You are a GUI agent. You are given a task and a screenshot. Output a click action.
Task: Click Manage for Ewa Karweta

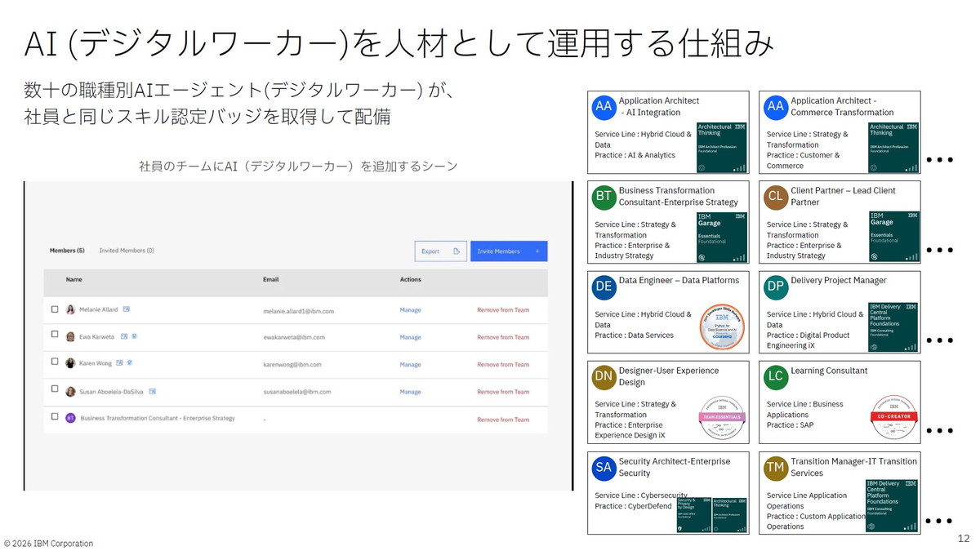410,337
